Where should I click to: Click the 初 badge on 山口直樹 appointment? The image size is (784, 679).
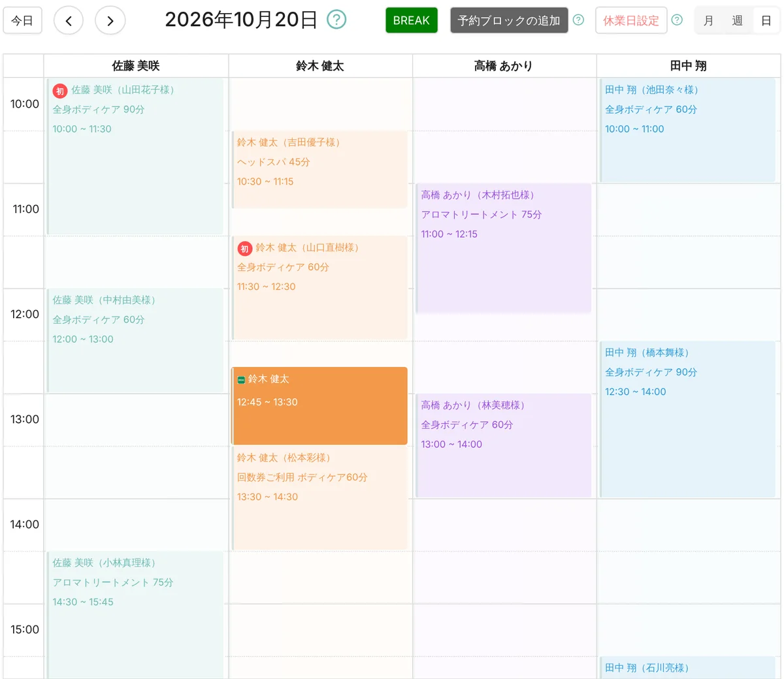pyautogui.click(x=244, y=249)
